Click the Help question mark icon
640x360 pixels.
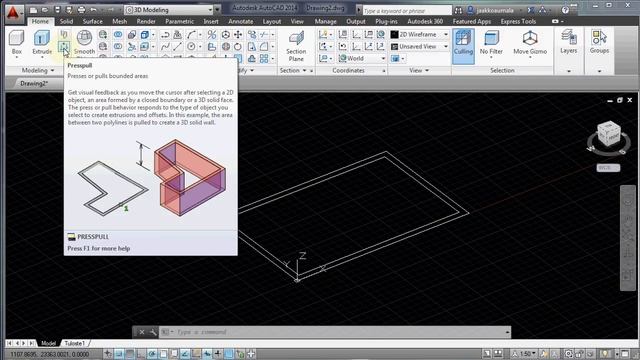click(x=565, y=10)
